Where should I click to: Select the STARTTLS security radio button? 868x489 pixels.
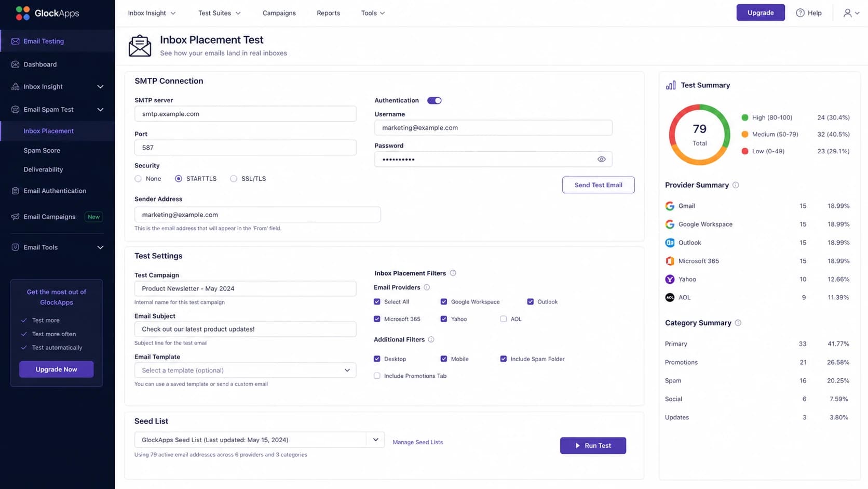(x=179, y=179)
